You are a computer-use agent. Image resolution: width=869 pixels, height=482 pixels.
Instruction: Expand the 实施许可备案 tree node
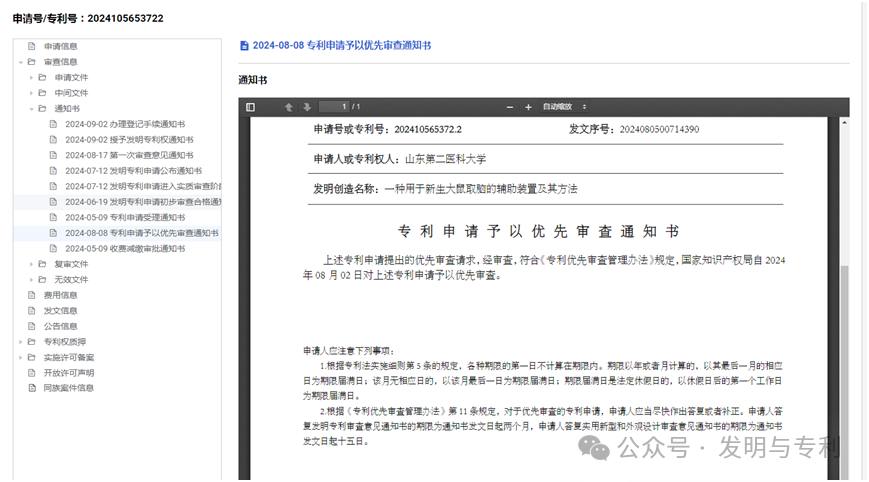21,357
